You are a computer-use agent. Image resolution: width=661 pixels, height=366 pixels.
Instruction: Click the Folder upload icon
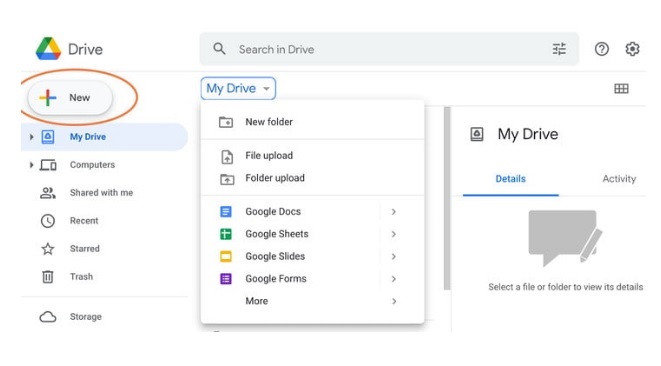click(227, 179)
